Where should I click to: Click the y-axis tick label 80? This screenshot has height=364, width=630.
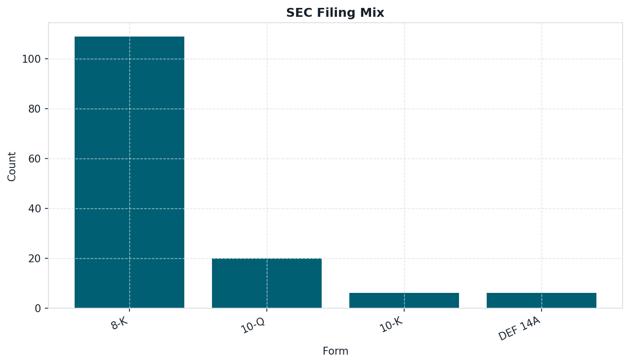coord(35,109)
